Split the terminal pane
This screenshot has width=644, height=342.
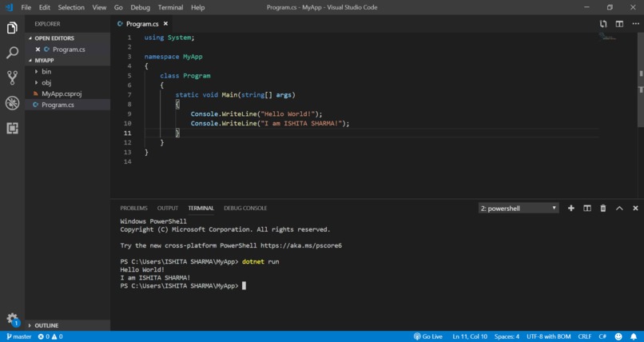(587, 208)
